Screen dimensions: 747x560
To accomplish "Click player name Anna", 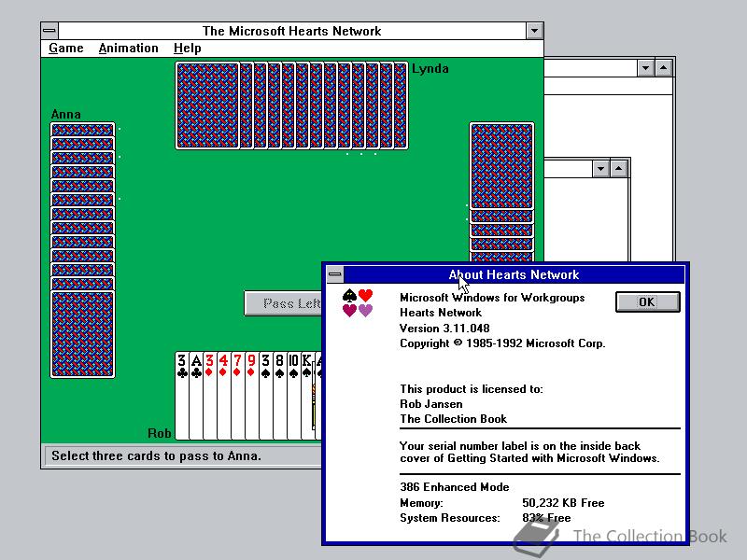I will tap(65, 114).
